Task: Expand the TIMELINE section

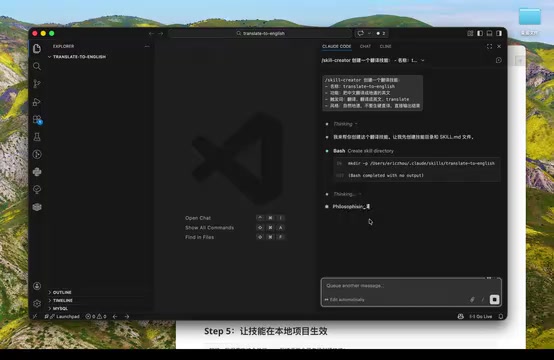Action: [x=60, y=301]
